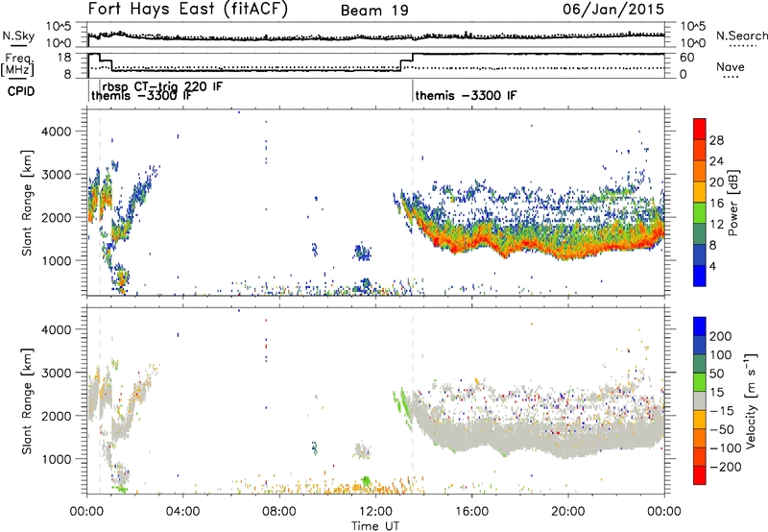This screenshot has width=768, height=532.
Task: Click the '12:00' time axis label
Action: [375, 512]
